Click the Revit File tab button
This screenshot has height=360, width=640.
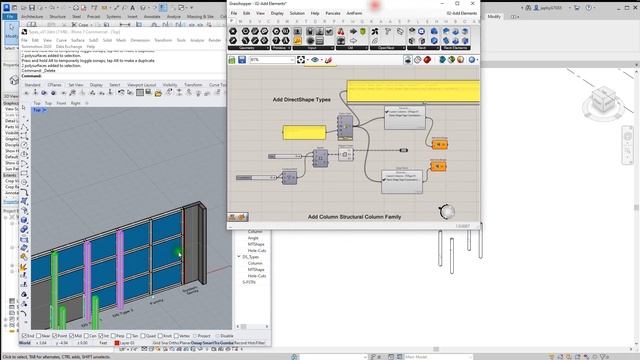pyautogui.click(x=10, y=16)
